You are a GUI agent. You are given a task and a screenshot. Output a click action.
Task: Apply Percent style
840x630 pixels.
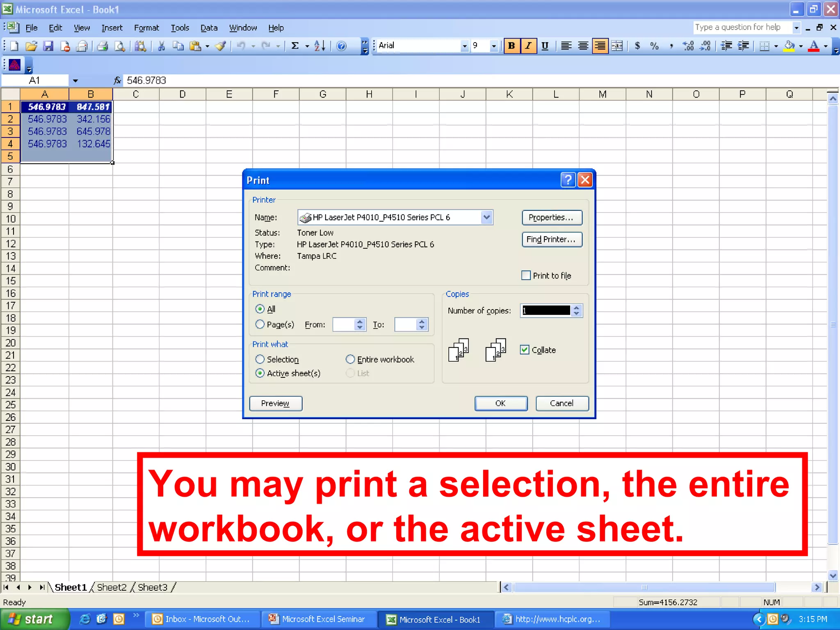[655, 46]
